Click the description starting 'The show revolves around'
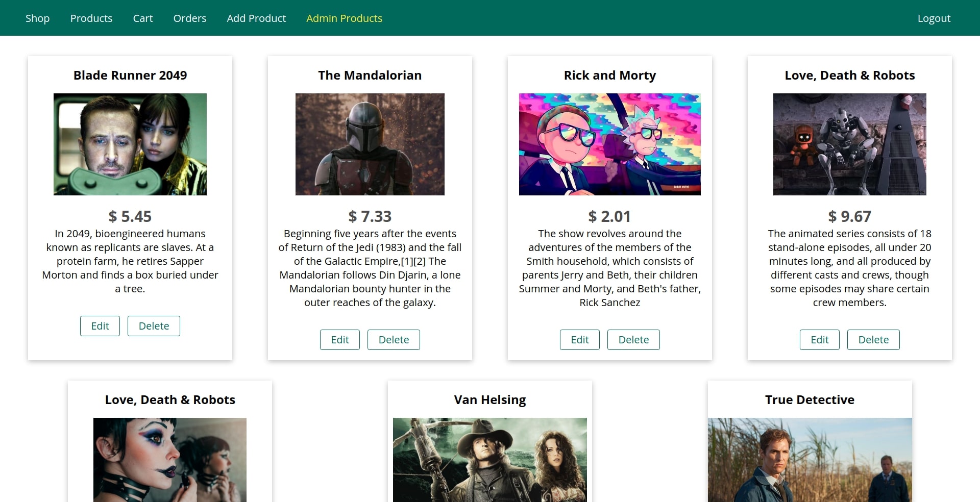 610,268
